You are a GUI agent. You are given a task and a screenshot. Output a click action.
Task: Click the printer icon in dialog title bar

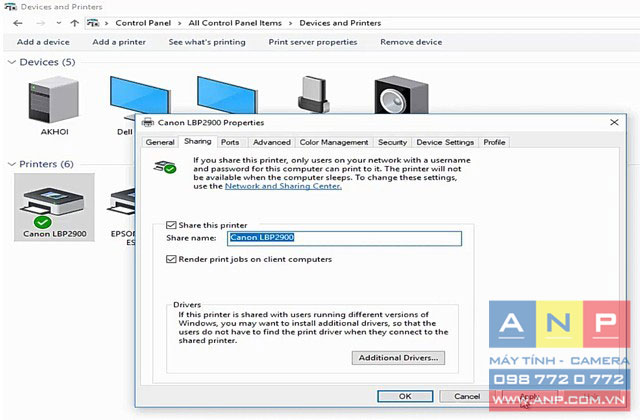click(x=147, y=122)
